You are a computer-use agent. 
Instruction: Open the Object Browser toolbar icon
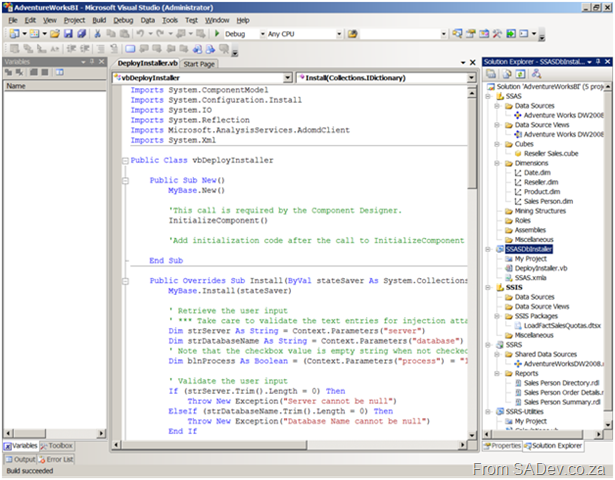484,34
